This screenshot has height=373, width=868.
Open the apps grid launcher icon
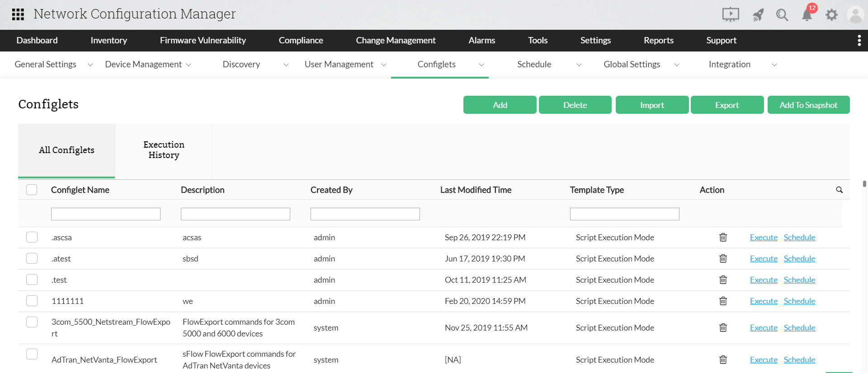click(18, 14)
